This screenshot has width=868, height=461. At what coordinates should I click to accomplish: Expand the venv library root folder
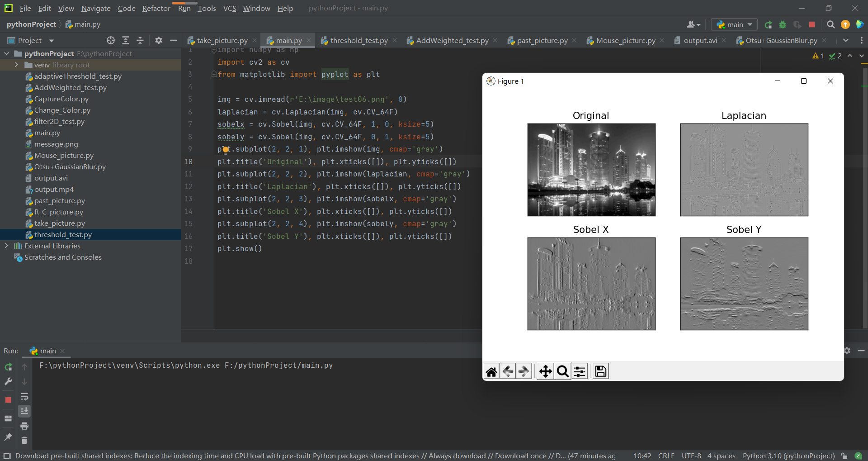point(16,65)
